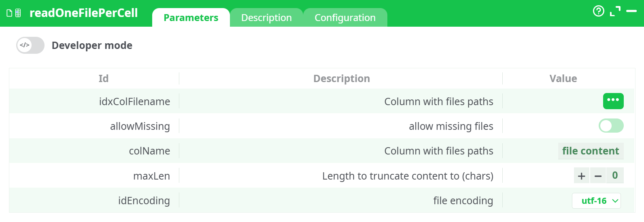Collapse panel using the header dash icon
644x222 pixels.
631,11
